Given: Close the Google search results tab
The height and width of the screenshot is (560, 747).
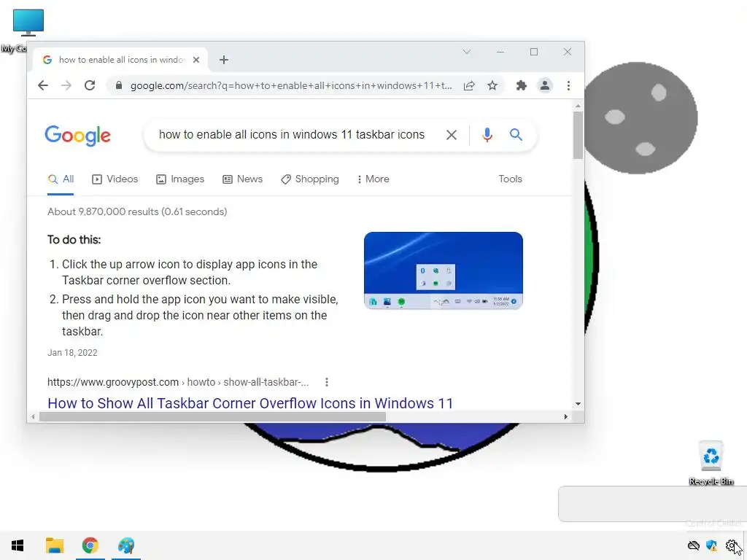Looking at the screenshot, I should 196,60.
